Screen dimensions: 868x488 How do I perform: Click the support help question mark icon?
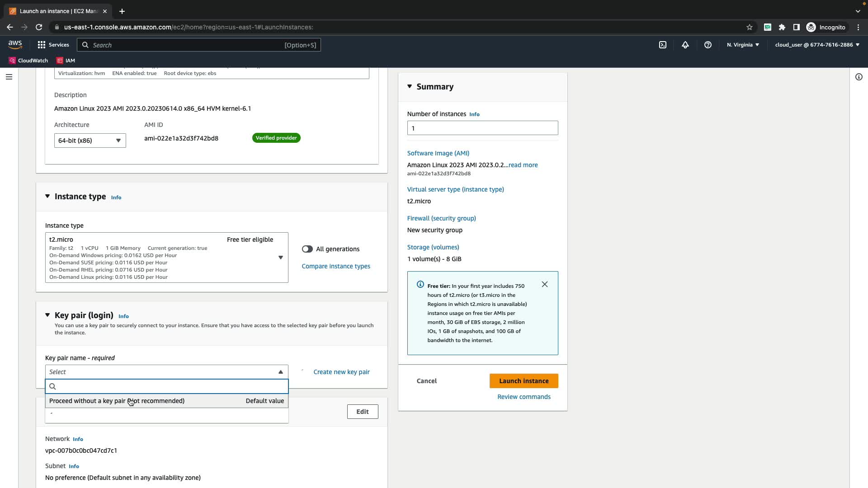tap(708, 45)
